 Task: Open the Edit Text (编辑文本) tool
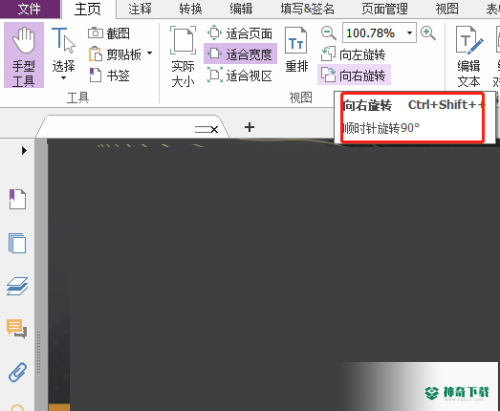point(469,57)
